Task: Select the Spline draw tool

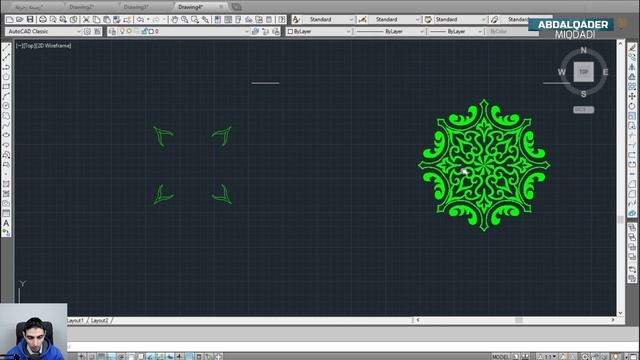Action: pyautogui.click(x=6, y=125)
